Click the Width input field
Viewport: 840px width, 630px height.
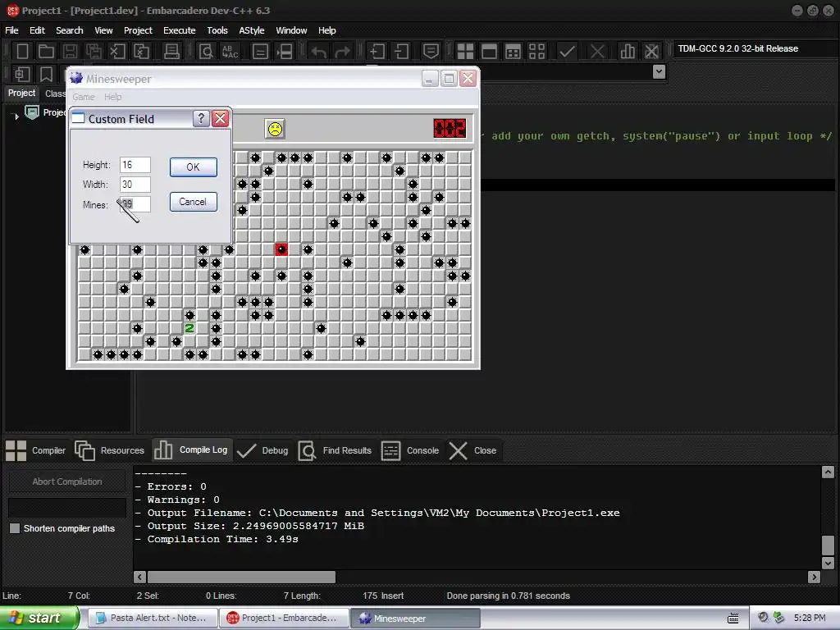pos(135,185)
